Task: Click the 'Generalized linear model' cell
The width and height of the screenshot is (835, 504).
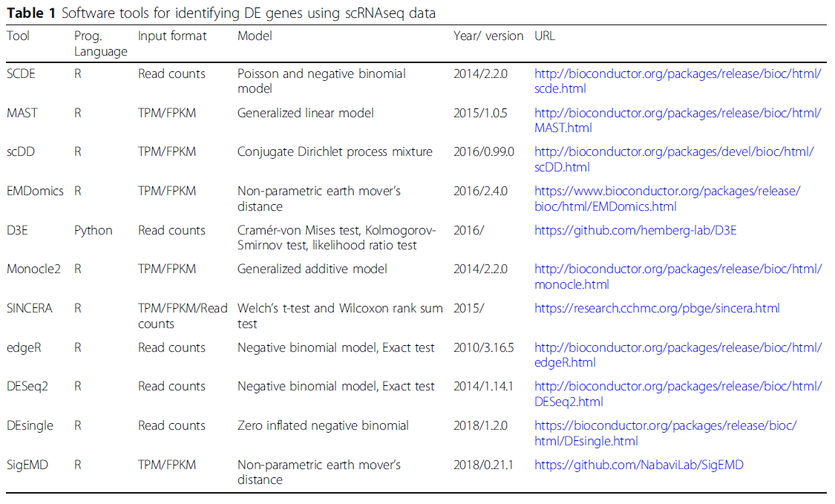Action: [306, 113]
